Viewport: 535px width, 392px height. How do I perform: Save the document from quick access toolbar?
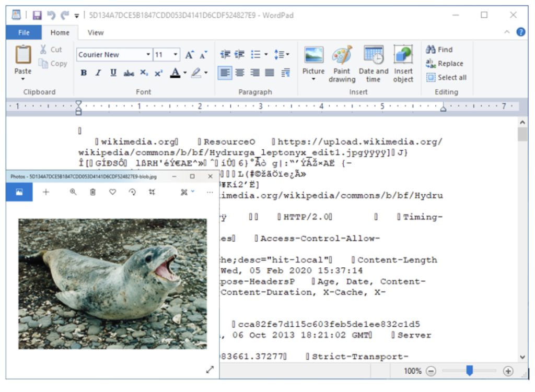[37, 15]
